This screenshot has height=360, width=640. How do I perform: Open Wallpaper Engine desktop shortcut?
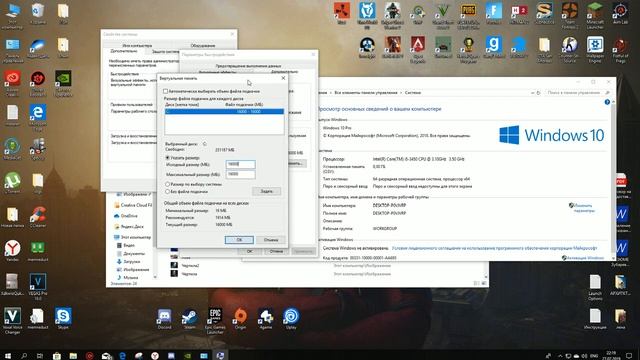[x=595, y=49]
